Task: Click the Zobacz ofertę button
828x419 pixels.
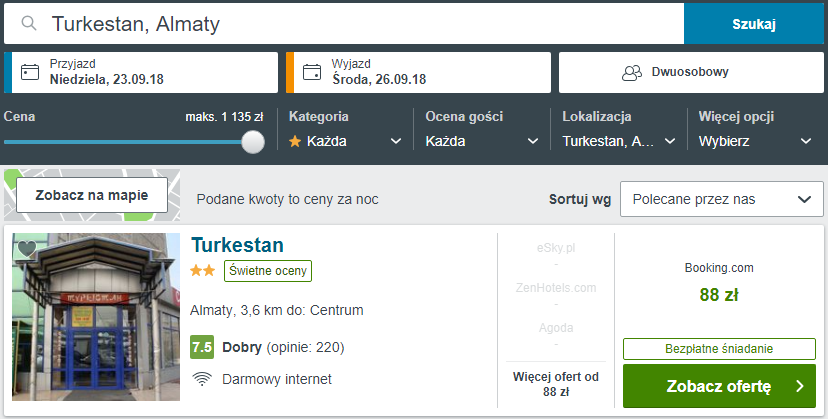Action: (719, 386)
